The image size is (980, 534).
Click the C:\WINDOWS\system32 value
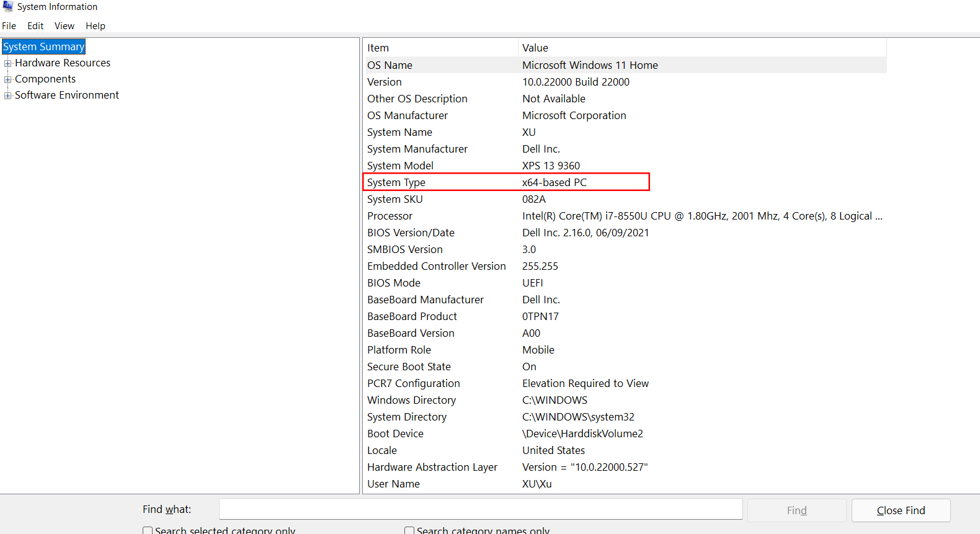578,417
